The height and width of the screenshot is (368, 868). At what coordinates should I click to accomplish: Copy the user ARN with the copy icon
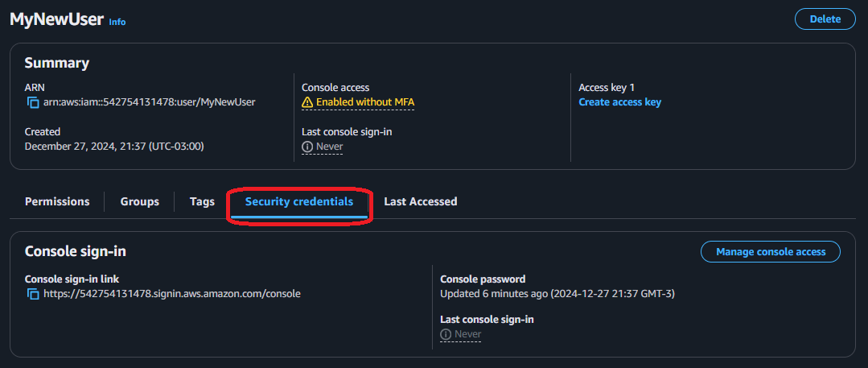point(33,102)
